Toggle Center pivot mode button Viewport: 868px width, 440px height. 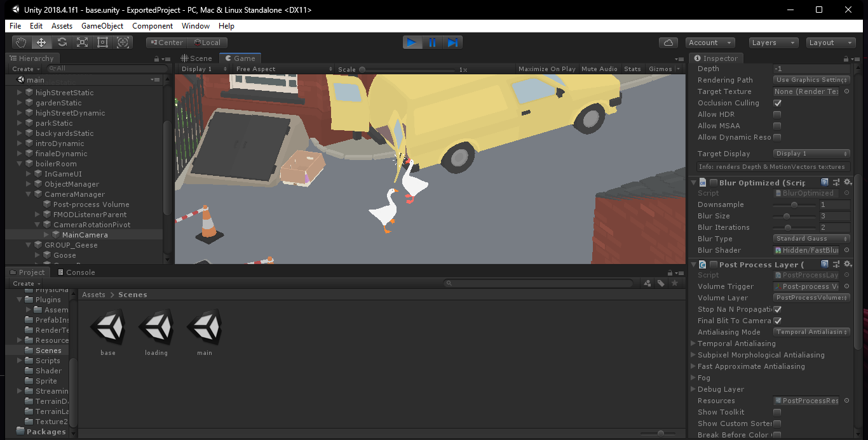165,43
